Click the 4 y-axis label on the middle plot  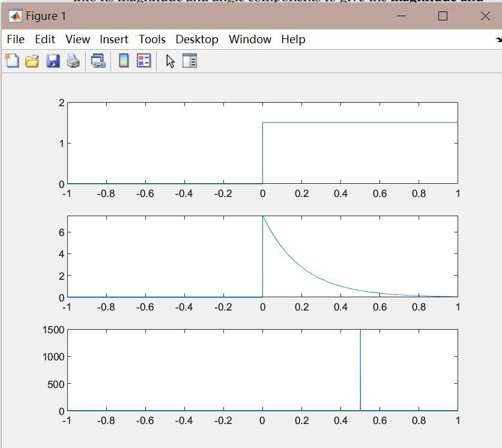[61, 254]
